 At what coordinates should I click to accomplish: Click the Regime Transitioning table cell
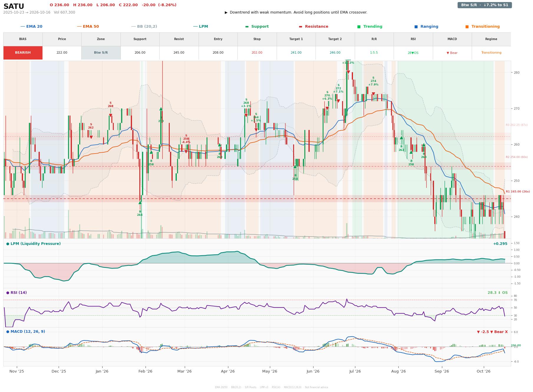(491, 53)
